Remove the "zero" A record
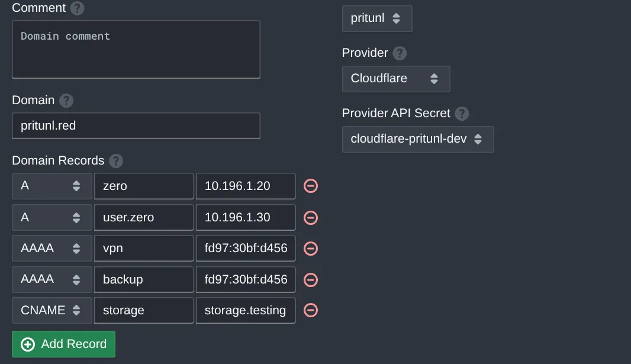Screen dimensions: 631x364 click(310, 186)
